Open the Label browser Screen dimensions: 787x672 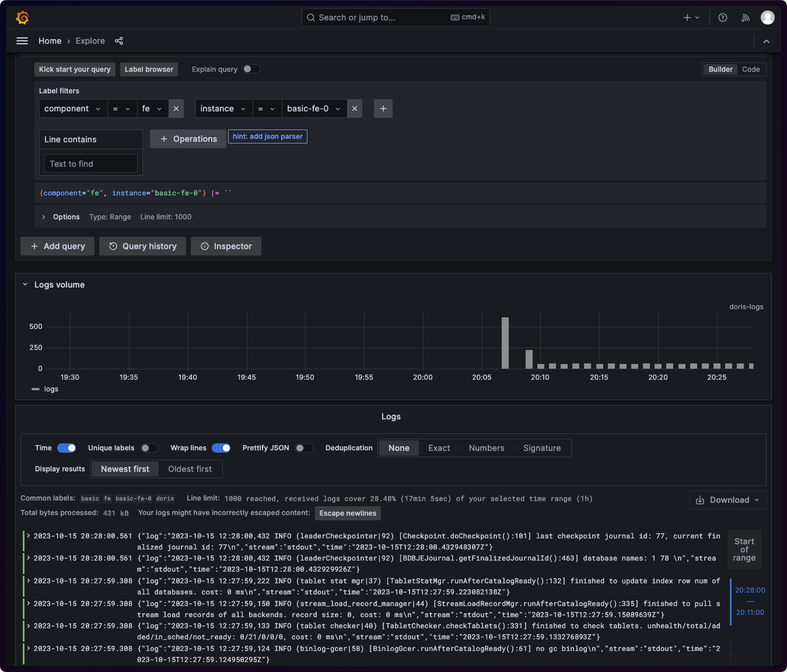pos(149,69)
